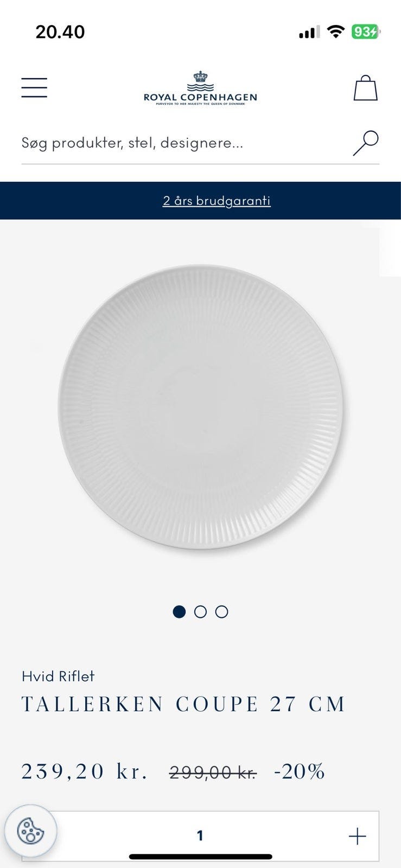The width and height of the screenshot is (401, 868).
Task: Tap the Tallerken Coupe 27 cm title
Action: pos(183,705)
